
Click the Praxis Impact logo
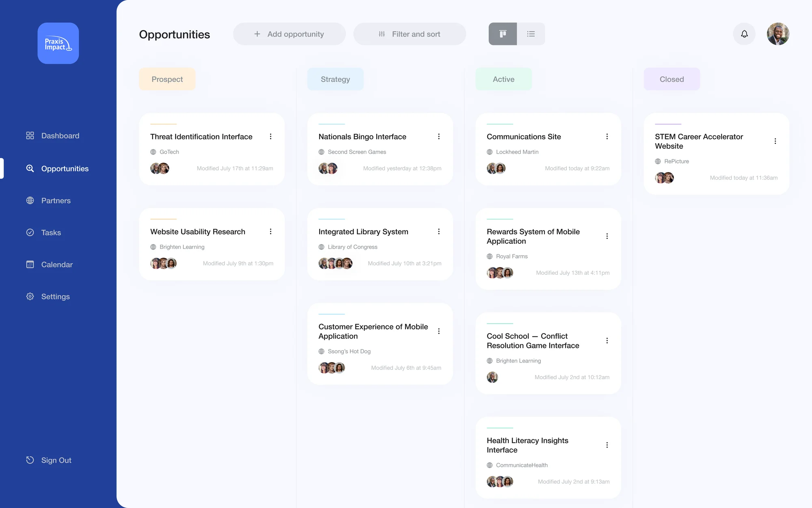pos(58,43)
